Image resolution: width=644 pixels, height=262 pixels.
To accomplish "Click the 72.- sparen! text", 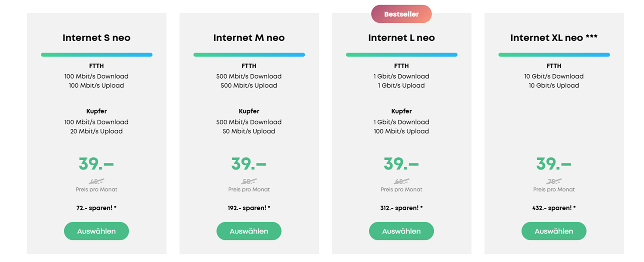I will [96, 208].
